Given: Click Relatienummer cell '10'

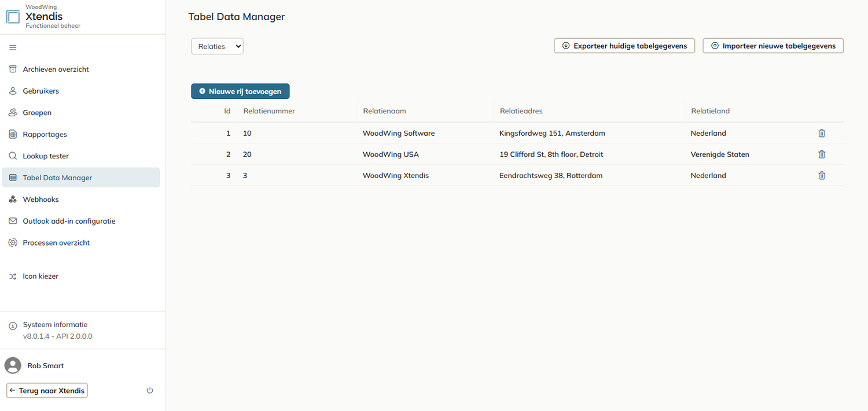Looking at the screenshot, I should point(247,133).
